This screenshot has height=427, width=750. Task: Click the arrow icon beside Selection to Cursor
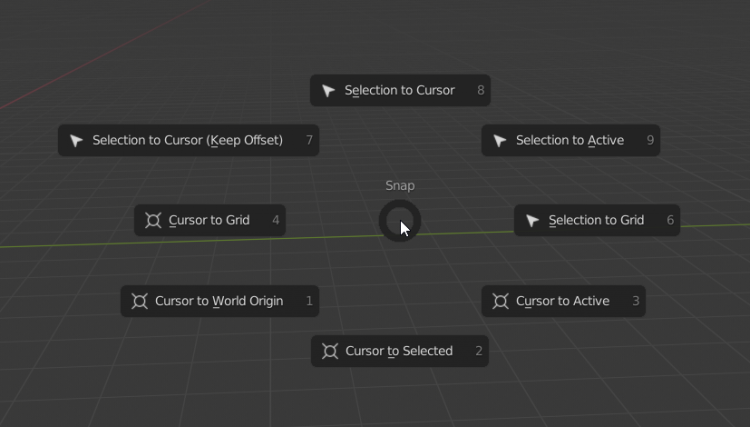[329, 91]
